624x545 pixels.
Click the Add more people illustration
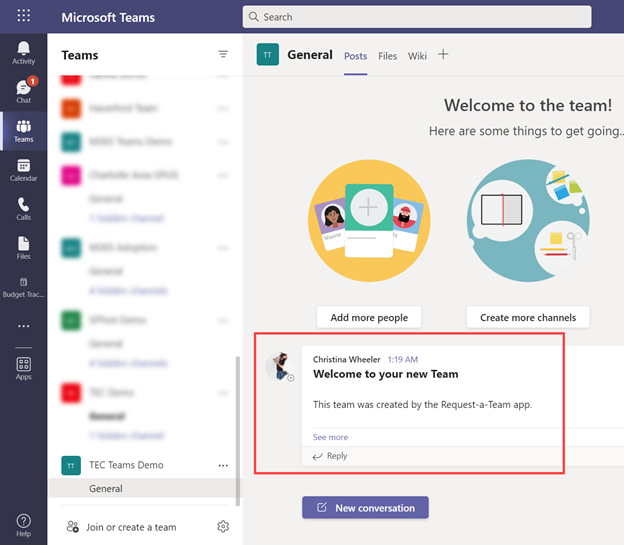[369, 221]
